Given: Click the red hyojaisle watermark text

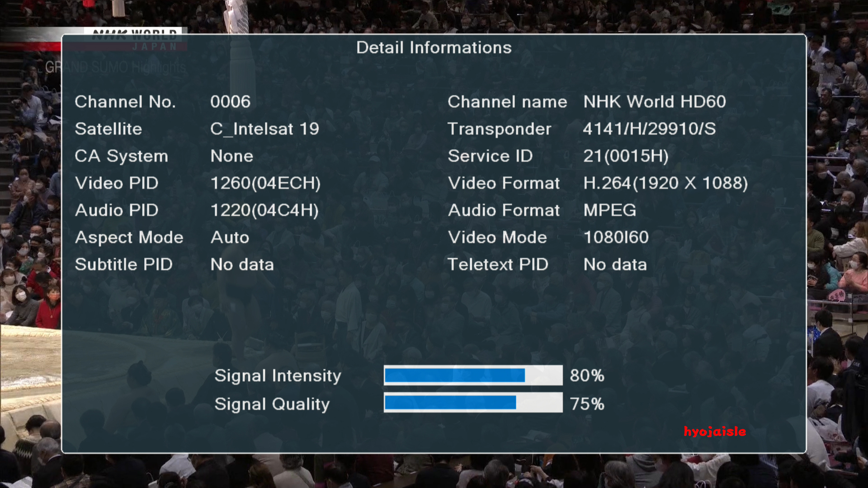Looking at the screenshot, I should tap(714, 432).
